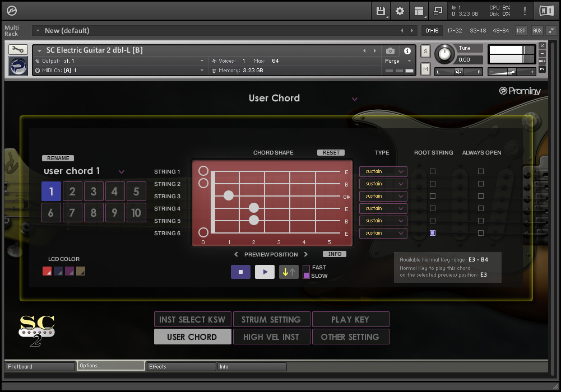Open String 4 type sustain dropdown
This screenshot has width=561, height=392.
point(383,208)
